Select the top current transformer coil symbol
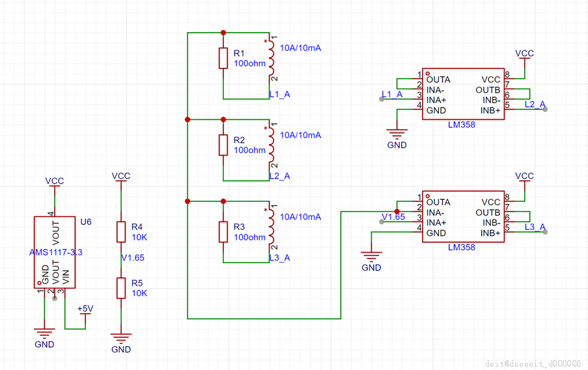Viewport: 588px width, 370px height. click(271, 58)
